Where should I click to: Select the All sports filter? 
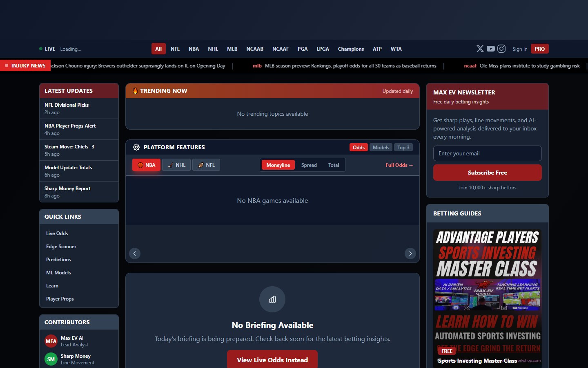(158, 49)
